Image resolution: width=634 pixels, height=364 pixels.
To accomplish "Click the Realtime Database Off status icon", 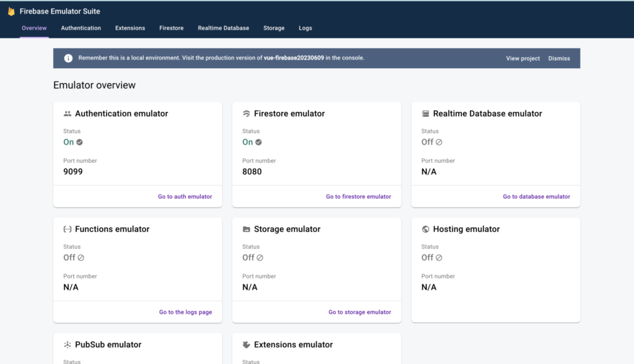I will [439, 142].
